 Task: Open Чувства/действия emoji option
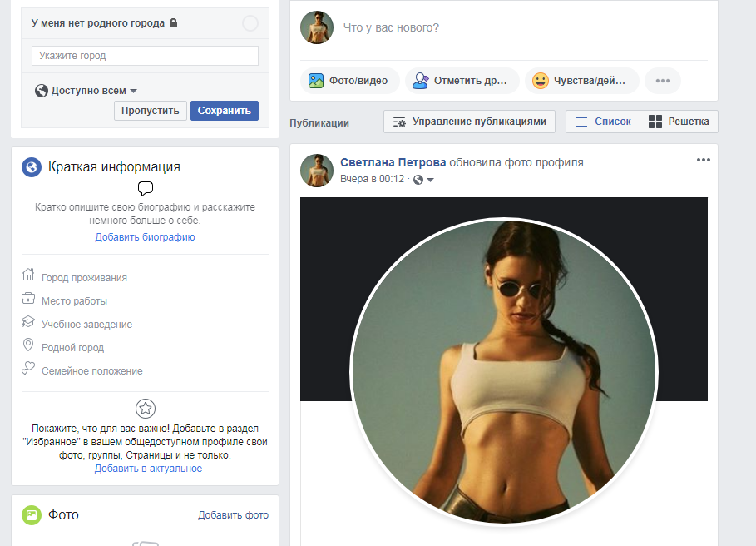pos(541,81)
